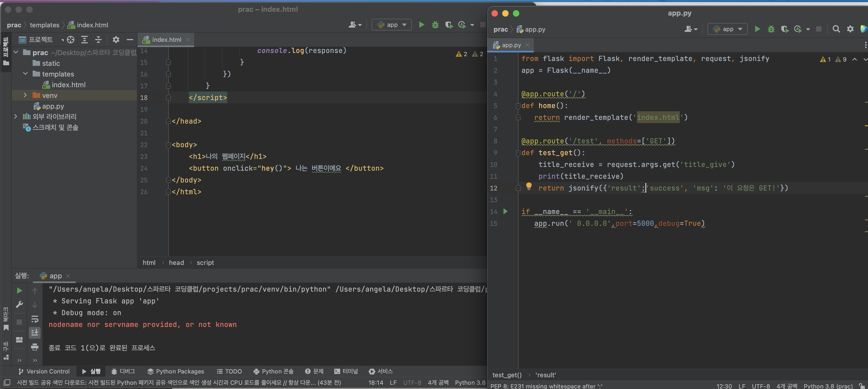Screen dimensions: 868x389
Task: Click Debug icon in app.py window toolbar
Action: (x=771, y=29)
